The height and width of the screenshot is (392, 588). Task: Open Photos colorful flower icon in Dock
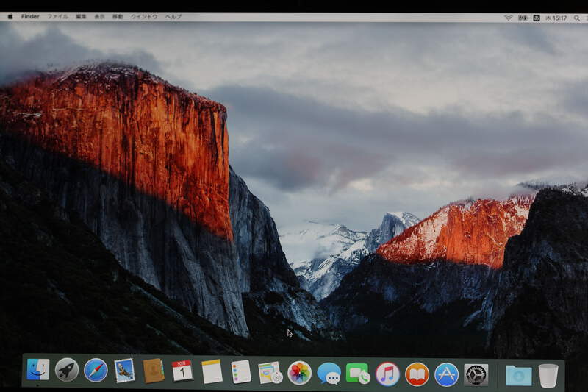click(299, 373)
